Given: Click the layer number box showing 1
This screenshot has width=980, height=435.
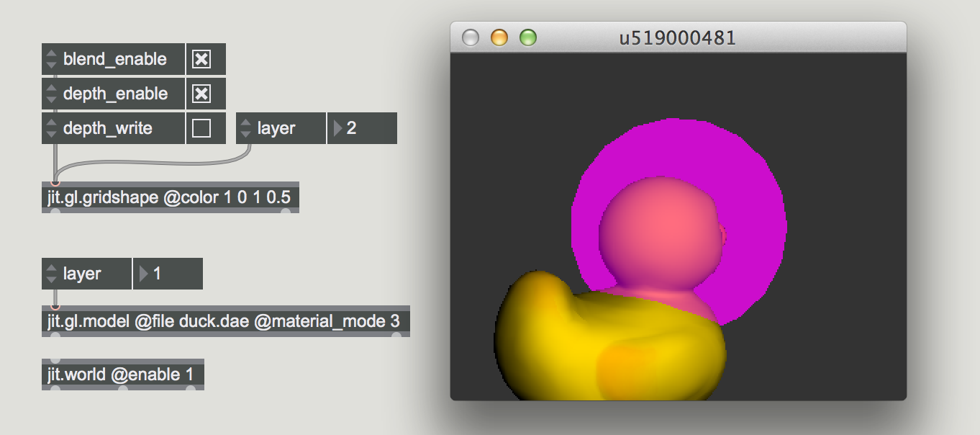Looking at the screenshot, I should [168, 274].
